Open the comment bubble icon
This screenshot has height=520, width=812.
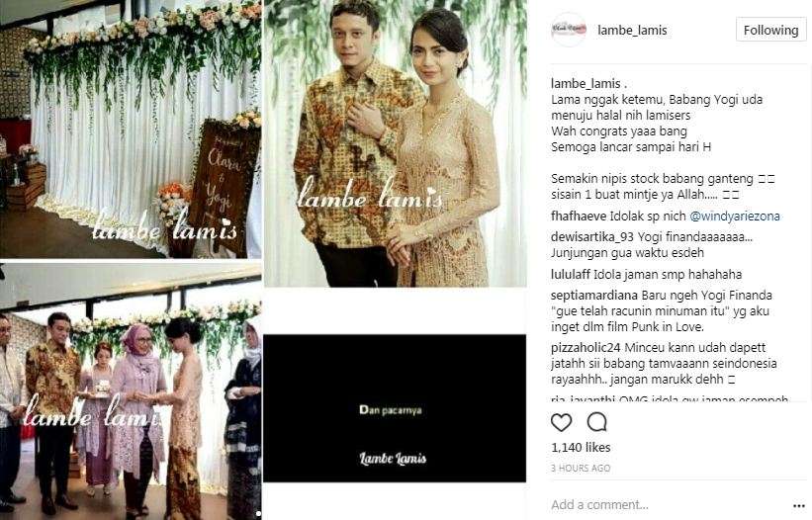596,423
